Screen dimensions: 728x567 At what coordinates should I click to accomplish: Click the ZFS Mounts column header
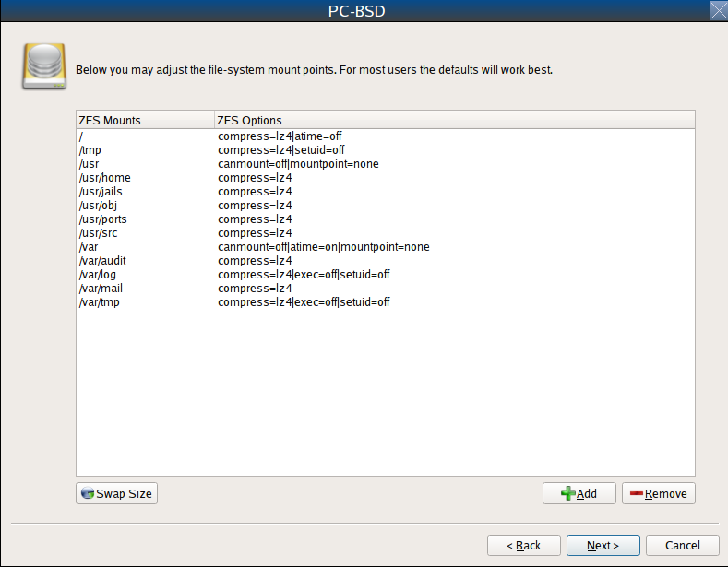pos(145,120)
